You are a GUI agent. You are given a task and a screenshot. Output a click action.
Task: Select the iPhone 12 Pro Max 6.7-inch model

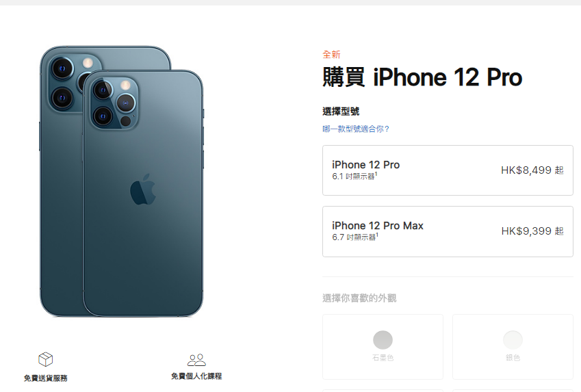448,231
